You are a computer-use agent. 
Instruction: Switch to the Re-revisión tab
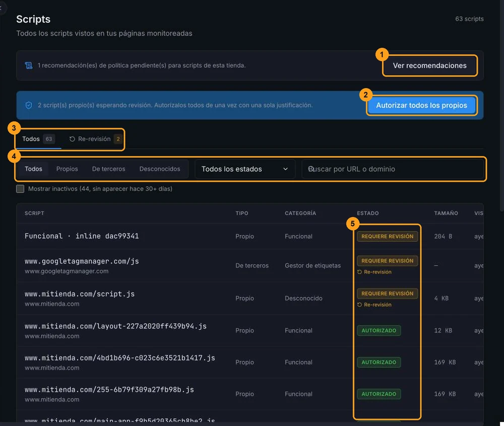(x=95, y=139)
